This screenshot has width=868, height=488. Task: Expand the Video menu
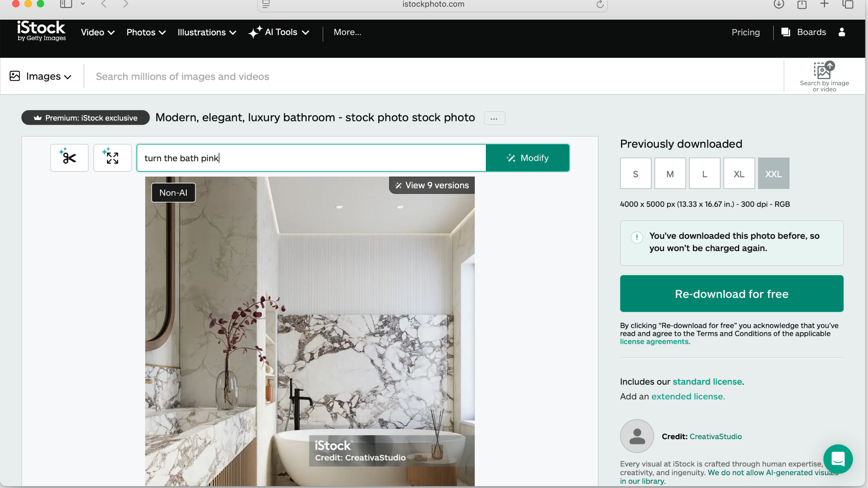(98, 32)
